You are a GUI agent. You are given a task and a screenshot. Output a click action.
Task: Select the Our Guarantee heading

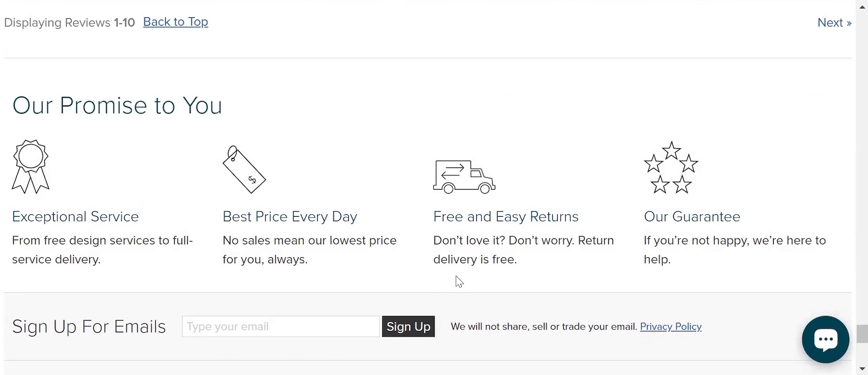692,217
